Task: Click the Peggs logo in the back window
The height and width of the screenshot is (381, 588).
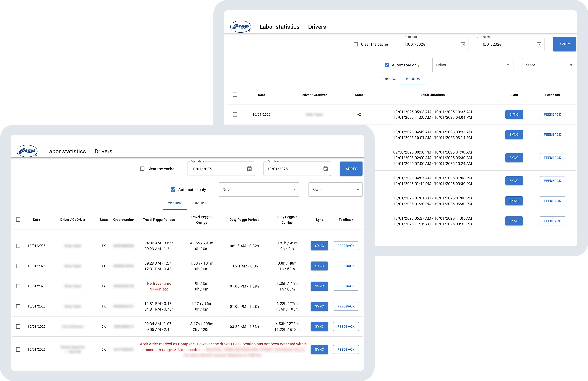Action: pos(240,26)
